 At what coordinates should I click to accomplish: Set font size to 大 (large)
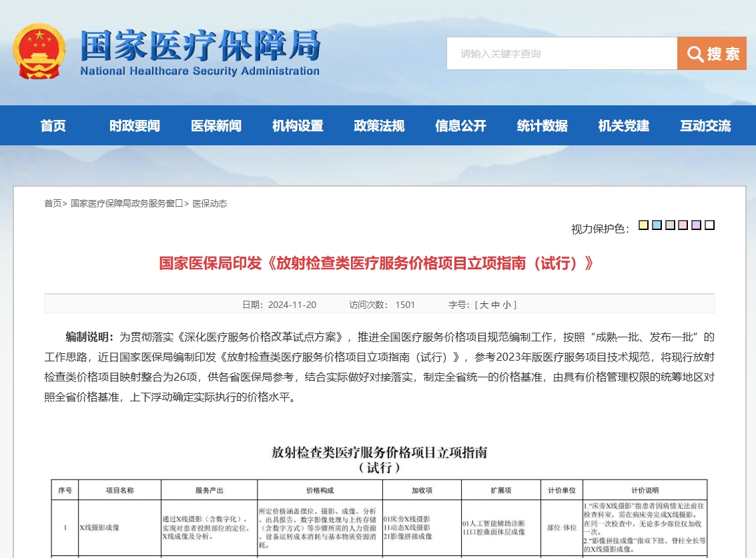(484, 305)
